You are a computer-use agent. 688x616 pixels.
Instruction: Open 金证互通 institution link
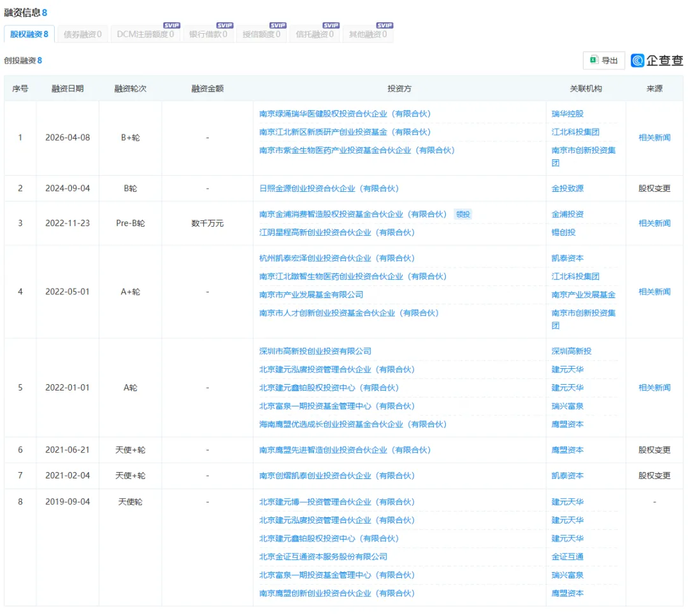568,557
